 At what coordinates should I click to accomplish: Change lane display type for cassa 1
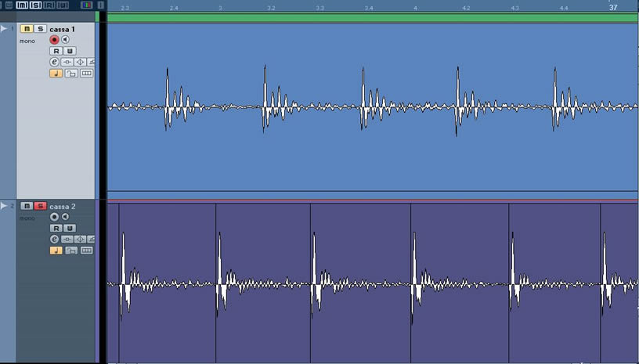[x=86, y=74]
